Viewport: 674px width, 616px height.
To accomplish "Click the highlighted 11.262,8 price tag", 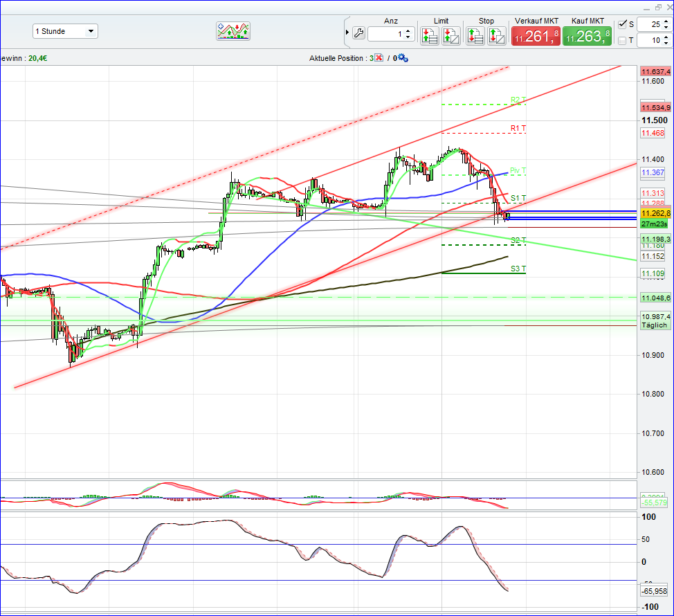I will 655,214.
